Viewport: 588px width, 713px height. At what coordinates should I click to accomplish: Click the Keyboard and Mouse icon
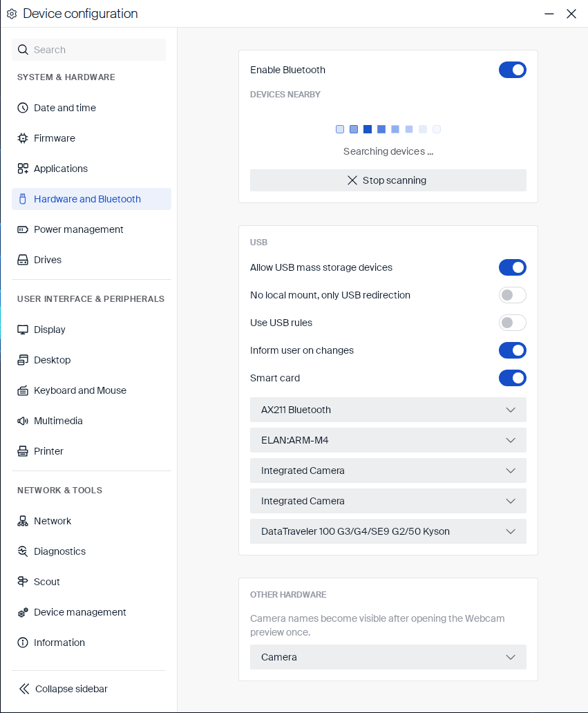coord(23,390)
